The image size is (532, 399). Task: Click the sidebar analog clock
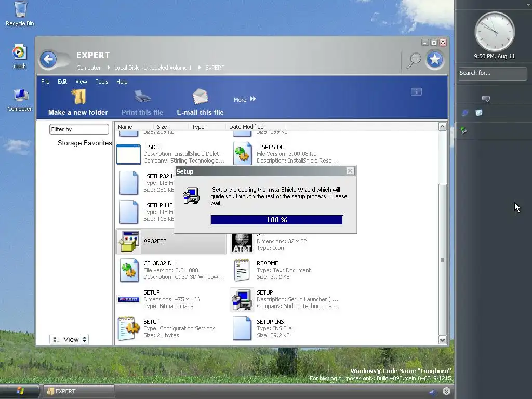coord(495,32)
